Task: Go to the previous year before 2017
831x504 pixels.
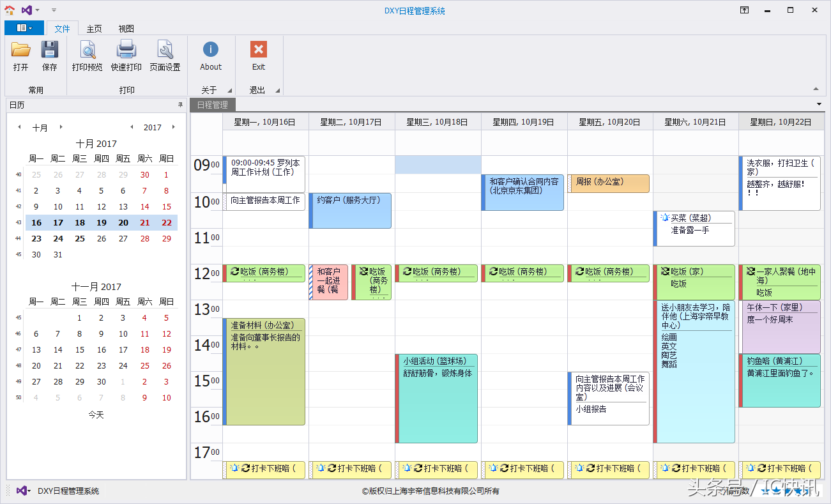Action: click(x=132, y=127)
